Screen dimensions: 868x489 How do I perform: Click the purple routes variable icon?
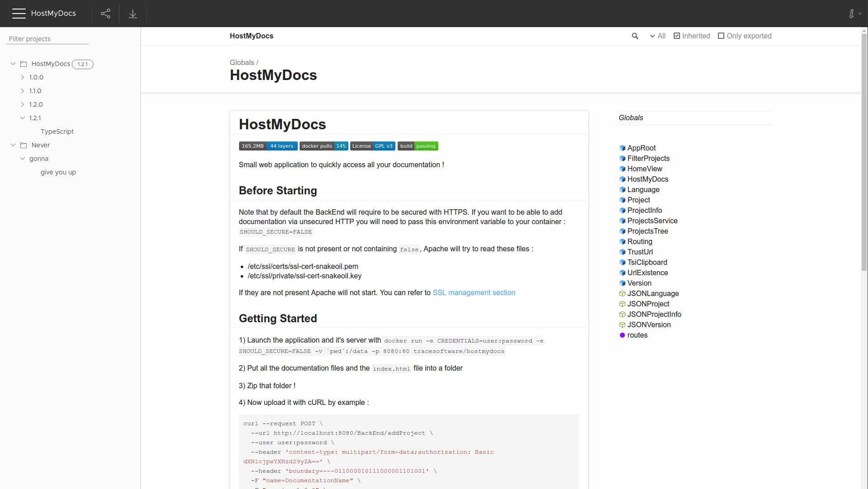(x=622, y=335)
